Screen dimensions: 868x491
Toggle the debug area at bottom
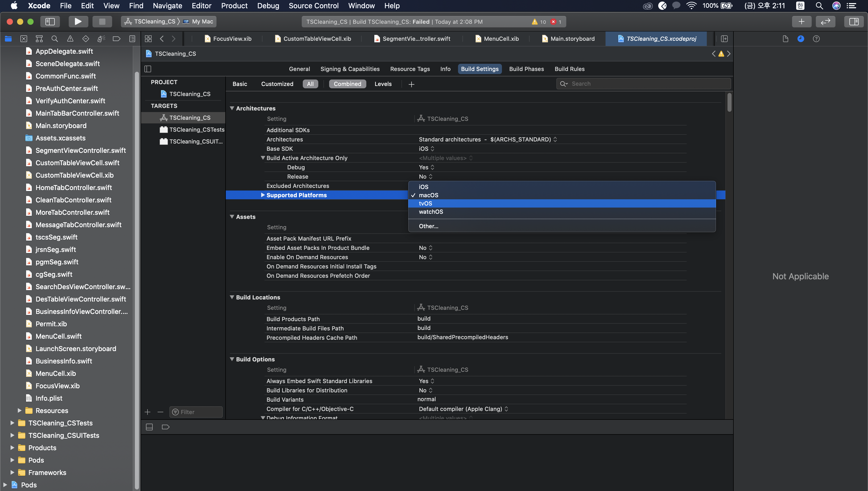point(149,427)
